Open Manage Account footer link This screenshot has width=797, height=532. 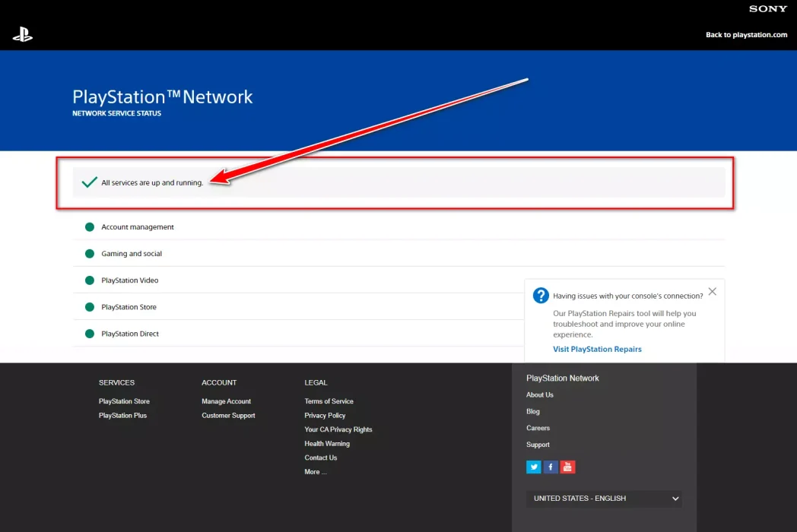pyautogui.click(x=226, y=401)
